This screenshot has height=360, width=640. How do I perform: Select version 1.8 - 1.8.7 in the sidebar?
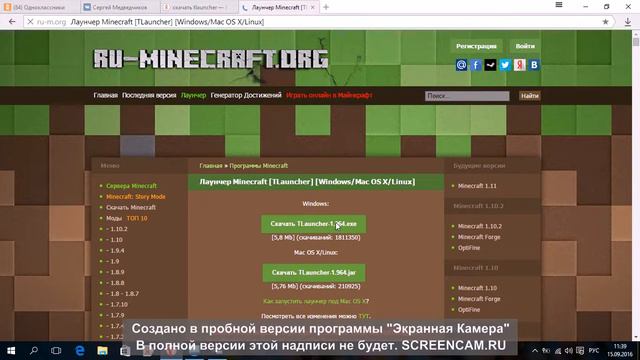tap(122, 294)
